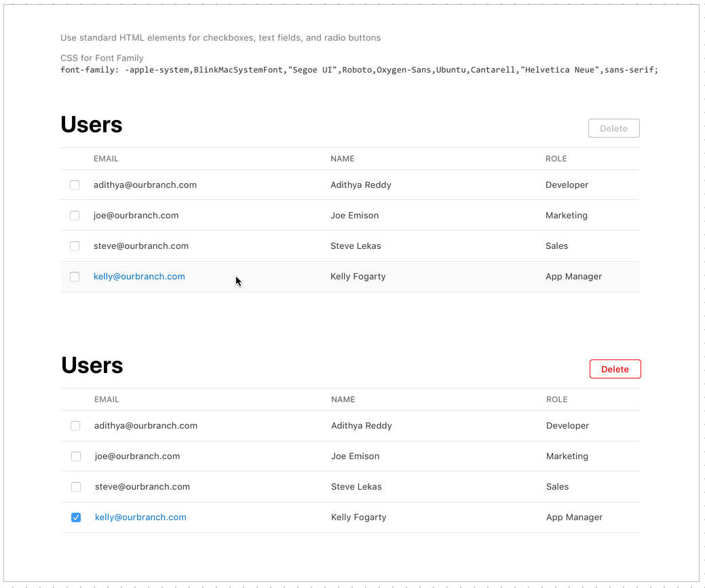Image resolution: width=705 pixels, height=588 pixels.
Task: Open kelly@ourbranch.com link in first Users table
Action: [x=139, y=277]
